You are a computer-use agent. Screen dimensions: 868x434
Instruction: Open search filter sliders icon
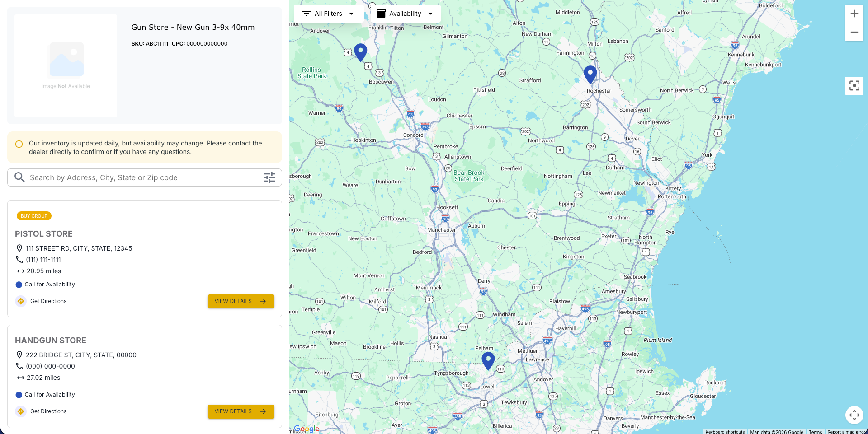click(269, 177)
